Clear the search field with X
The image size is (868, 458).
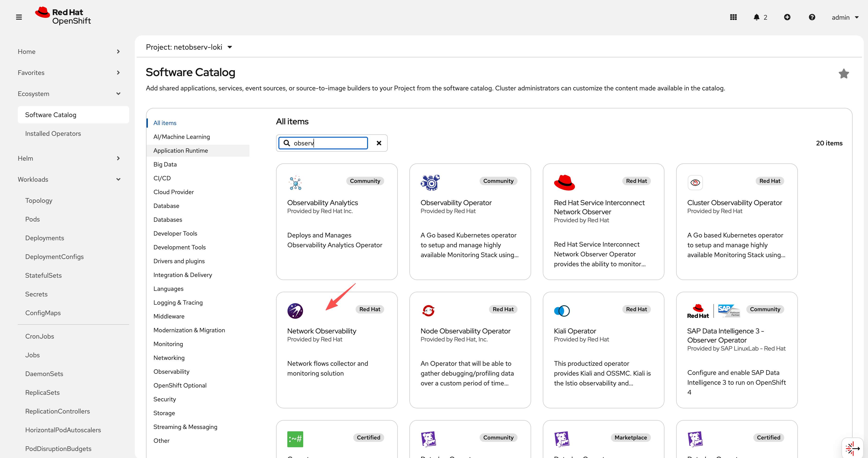point(379,143)
